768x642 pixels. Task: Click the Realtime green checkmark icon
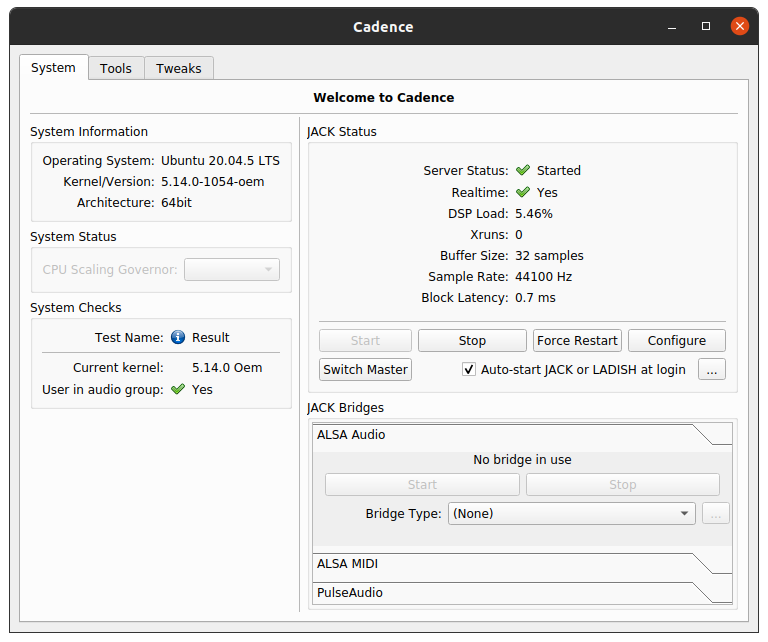click(x=523, y=192)
